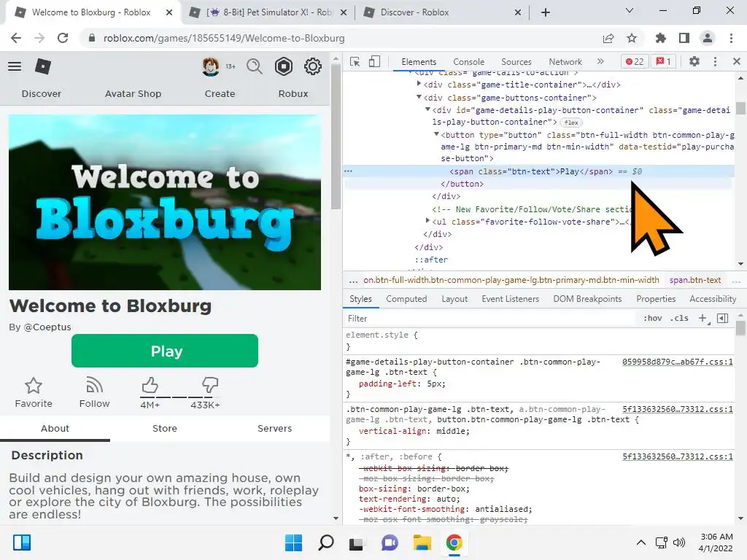Viewport: 747px width, 560px height.
Task: Open the Event Listeners pane
Action: click(x=510, y=298)
